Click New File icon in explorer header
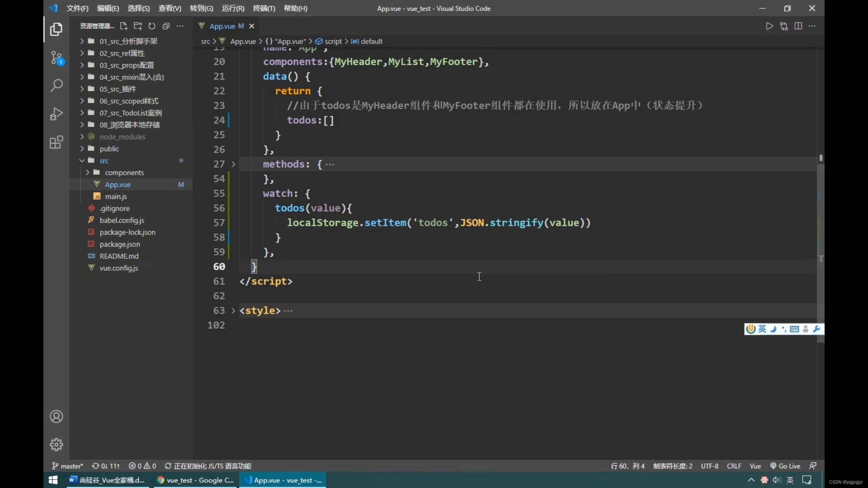The image size is (868, 488). tap(124, 26)
